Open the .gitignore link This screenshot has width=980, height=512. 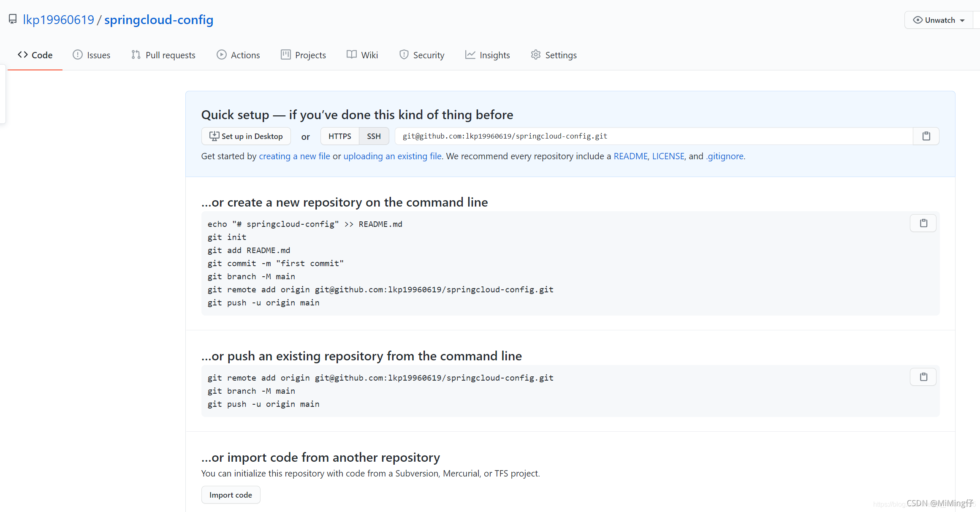tap(725, 156)
